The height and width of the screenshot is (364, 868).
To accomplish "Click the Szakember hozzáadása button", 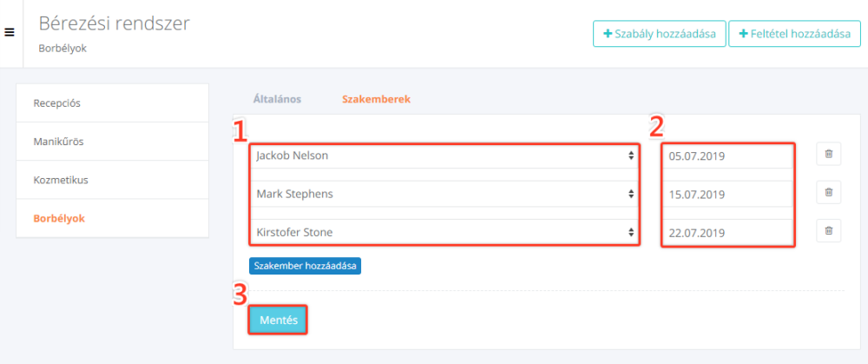I will coord(305,265).
